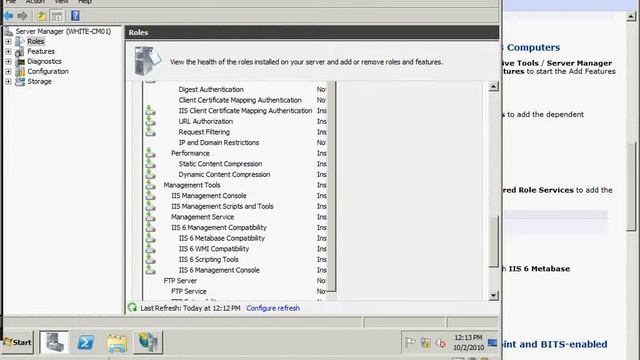Click the up-one-level folder toolbar icon

pos(41,16)
